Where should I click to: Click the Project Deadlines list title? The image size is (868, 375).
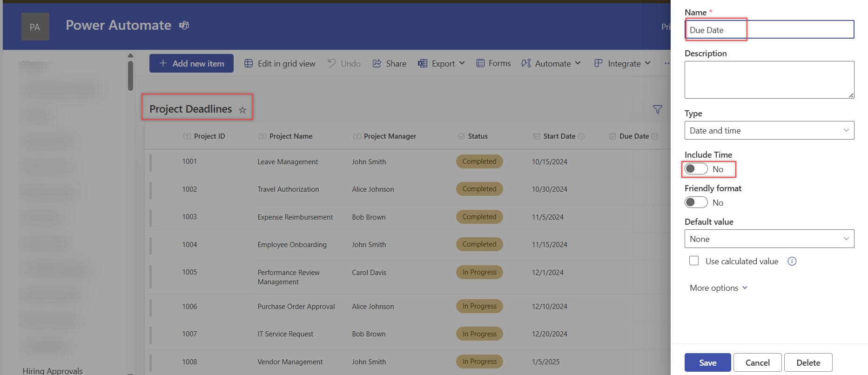[x=190, y=109]
